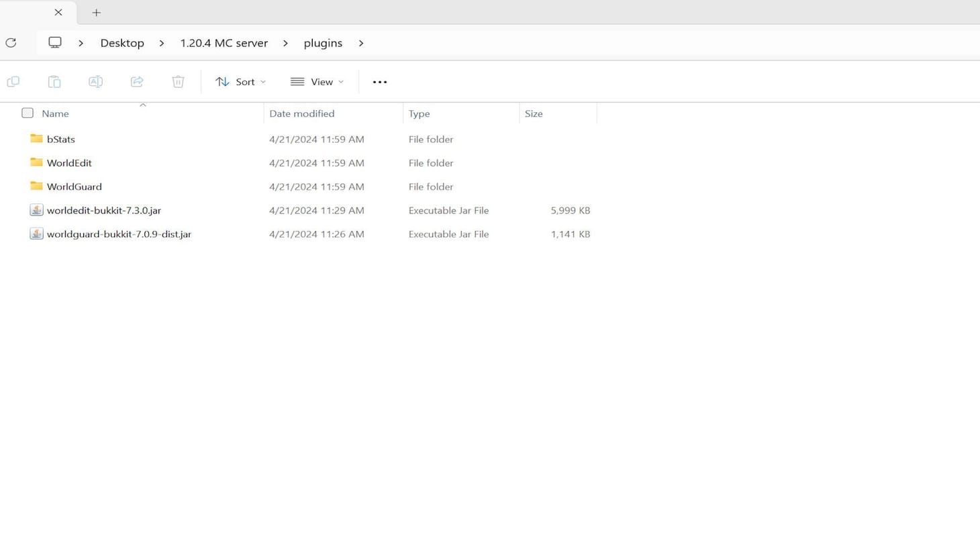Navigate to Desktop via the breadcrumb

point(122,42)
